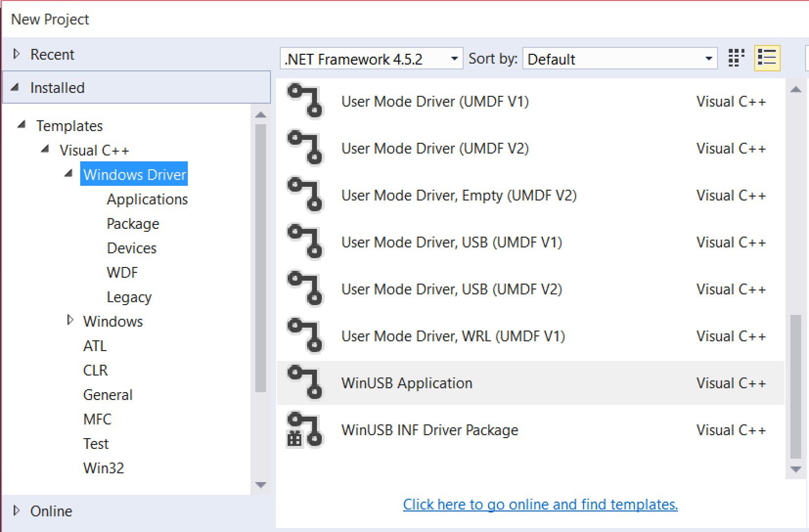This screenshot has width=809, height=532.
Task: Choose User Mode Driver, USB (UMDF V1) name
Action: [x=452, y=242]
